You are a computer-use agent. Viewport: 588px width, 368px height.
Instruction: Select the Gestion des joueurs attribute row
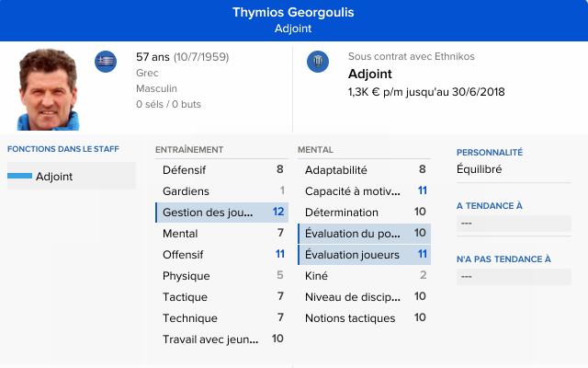tap(221, 213)
